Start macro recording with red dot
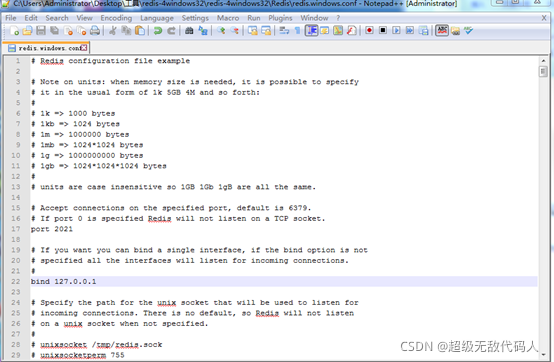The width and height of the screenshot is (554, 362). (x=369, y=31)
